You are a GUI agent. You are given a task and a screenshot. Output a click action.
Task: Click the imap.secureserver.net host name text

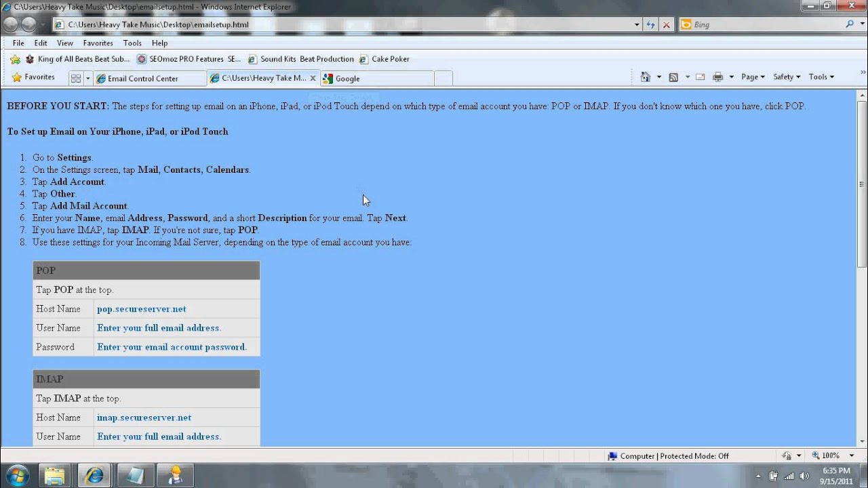144,418
